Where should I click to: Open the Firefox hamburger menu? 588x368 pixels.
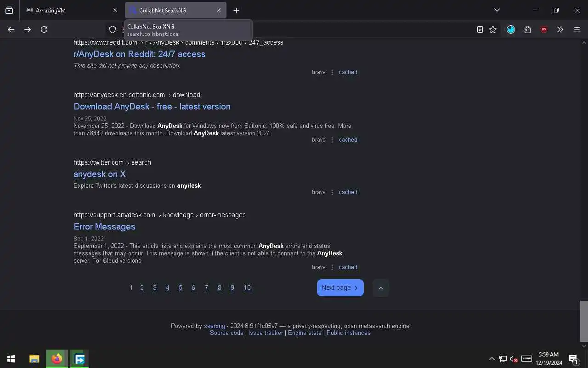point(577,29)
